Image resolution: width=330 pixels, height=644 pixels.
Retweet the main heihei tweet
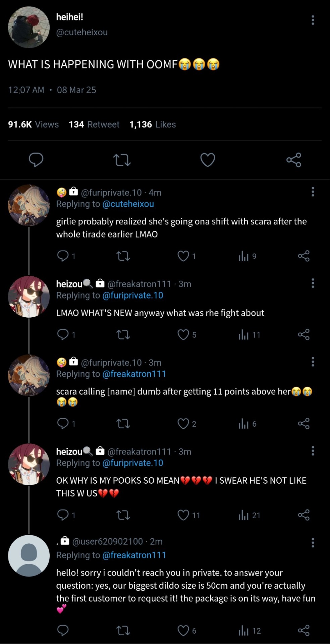pos(122,160)
